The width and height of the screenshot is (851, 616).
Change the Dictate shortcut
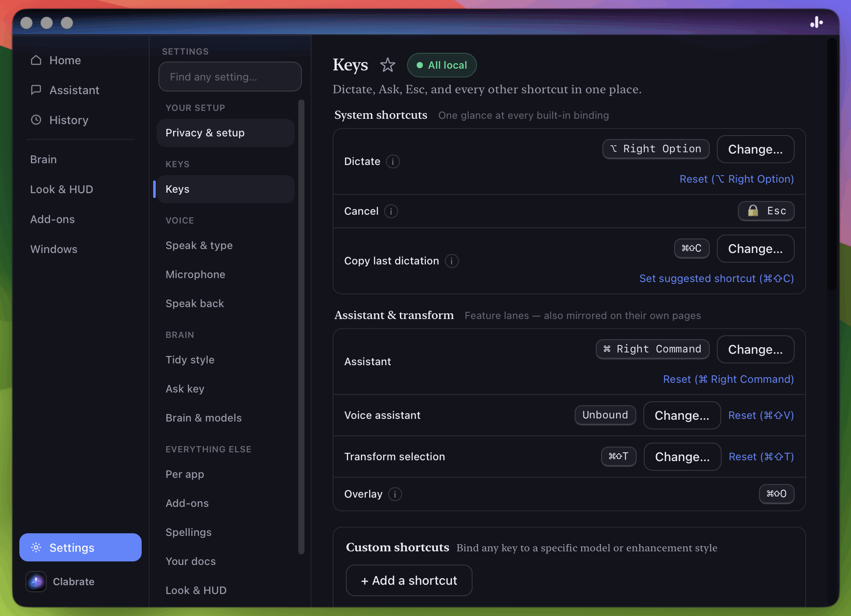[x=756, y=149]
